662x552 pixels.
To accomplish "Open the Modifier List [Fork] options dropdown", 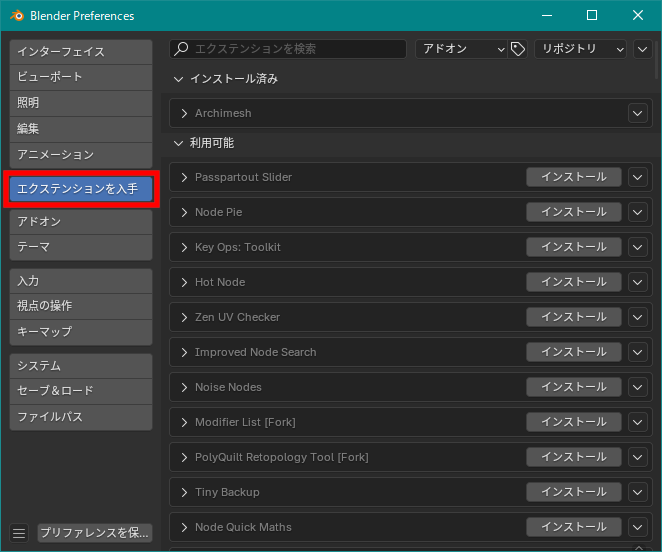I will pyautogui.click(x=638, y=423).
